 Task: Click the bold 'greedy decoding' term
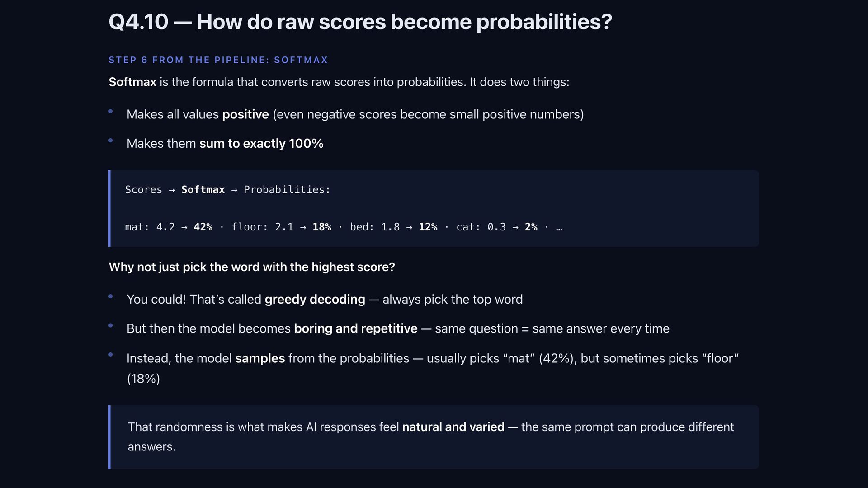tap(315, 300)
